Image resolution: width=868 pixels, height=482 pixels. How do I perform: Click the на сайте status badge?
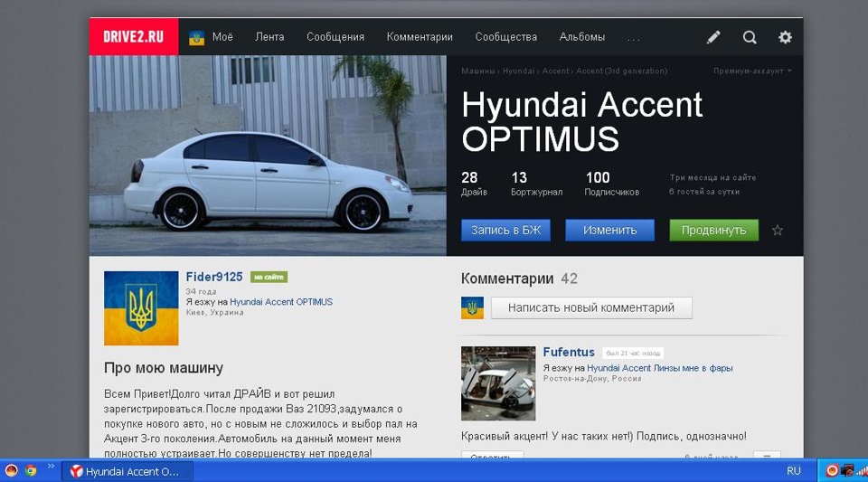(x=269, y=278)
